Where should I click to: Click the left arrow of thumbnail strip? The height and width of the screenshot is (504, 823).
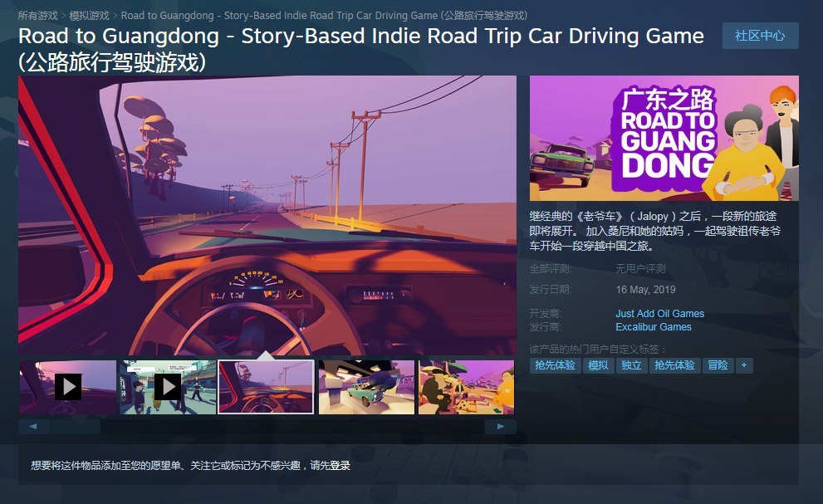(x=33, y=426)
